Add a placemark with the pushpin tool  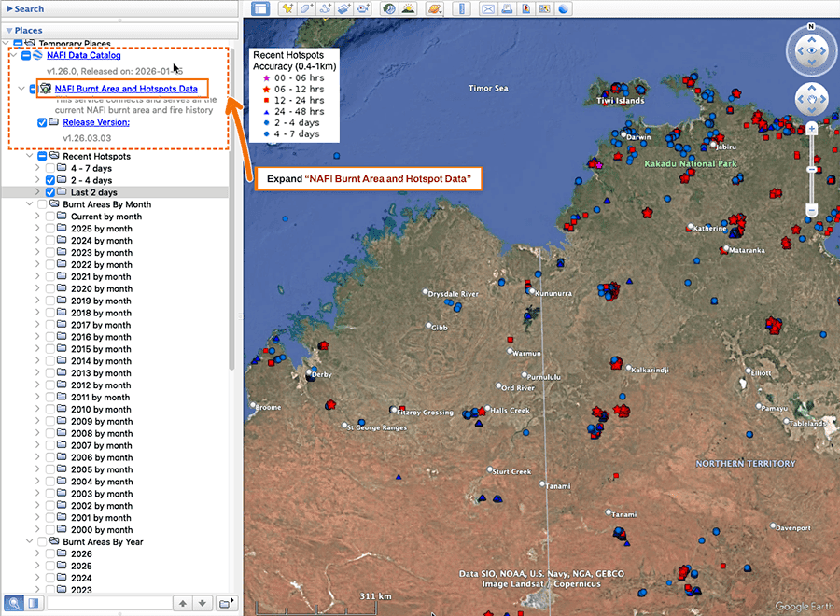click(x=287, y=8)
